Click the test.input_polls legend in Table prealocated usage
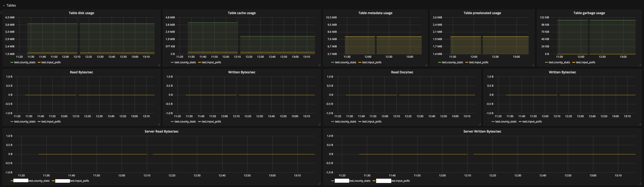644x187 pixels. 479,62
